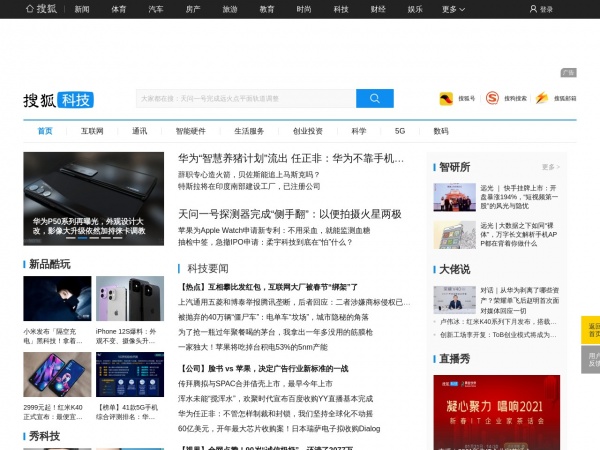Open 新闻 in the top navigation
This screenshot has height=450, width=600.
(82, 9)
